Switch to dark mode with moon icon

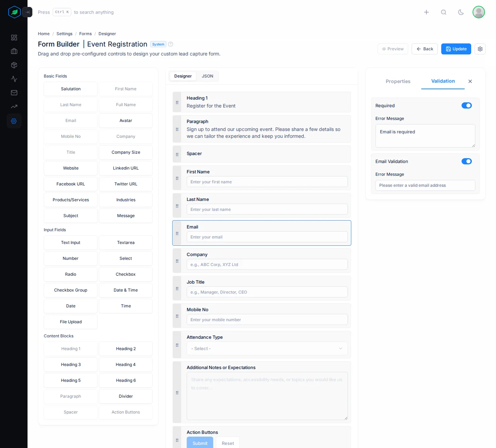(461, 12)
